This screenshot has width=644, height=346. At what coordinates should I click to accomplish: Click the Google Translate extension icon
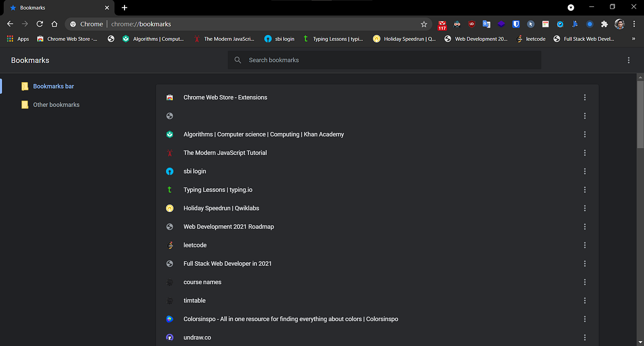tap(486, 24)
